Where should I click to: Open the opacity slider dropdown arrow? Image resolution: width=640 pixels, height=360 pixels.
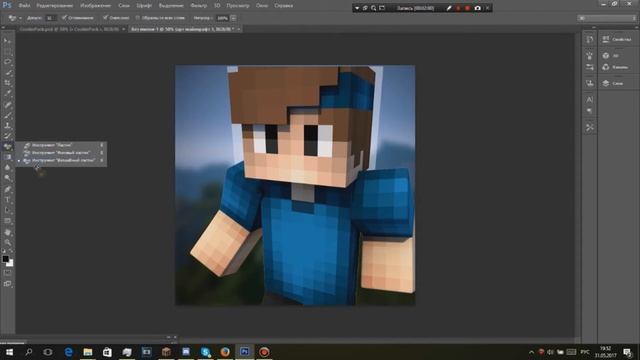click(233, 18)
